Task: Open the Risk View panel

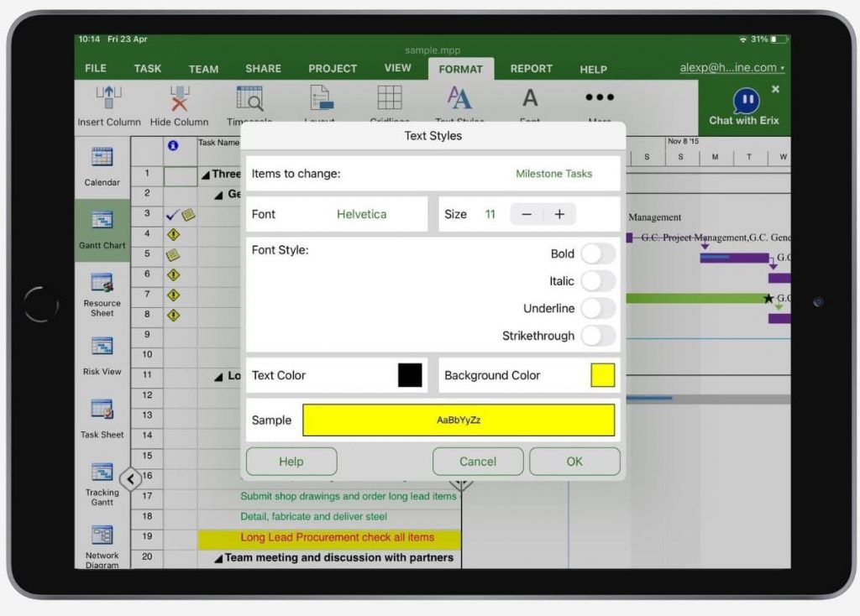Action: click(x=101, y=354)
